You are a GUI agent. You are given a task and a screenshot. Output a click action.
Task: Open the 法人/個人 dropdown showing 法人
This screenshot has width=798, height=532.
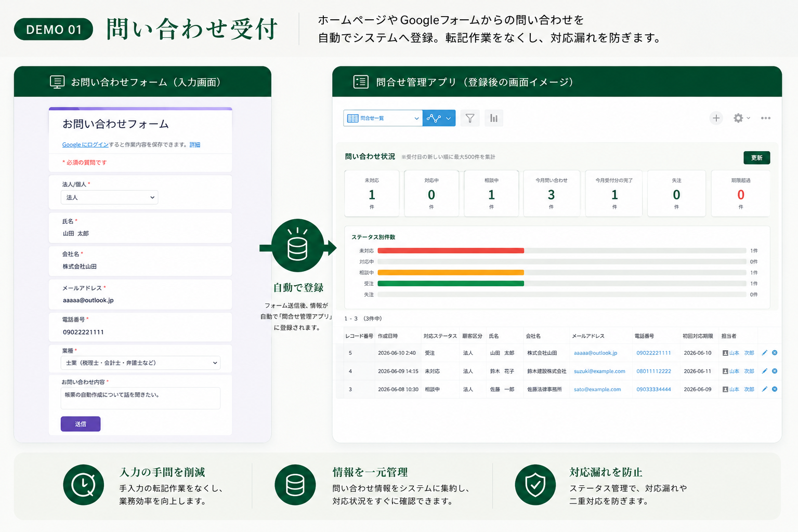(109, 197)
